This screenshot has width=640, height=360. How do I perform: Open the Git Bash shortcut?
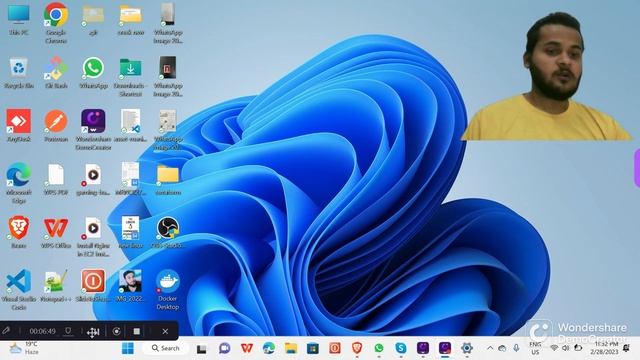click(56, 73)
